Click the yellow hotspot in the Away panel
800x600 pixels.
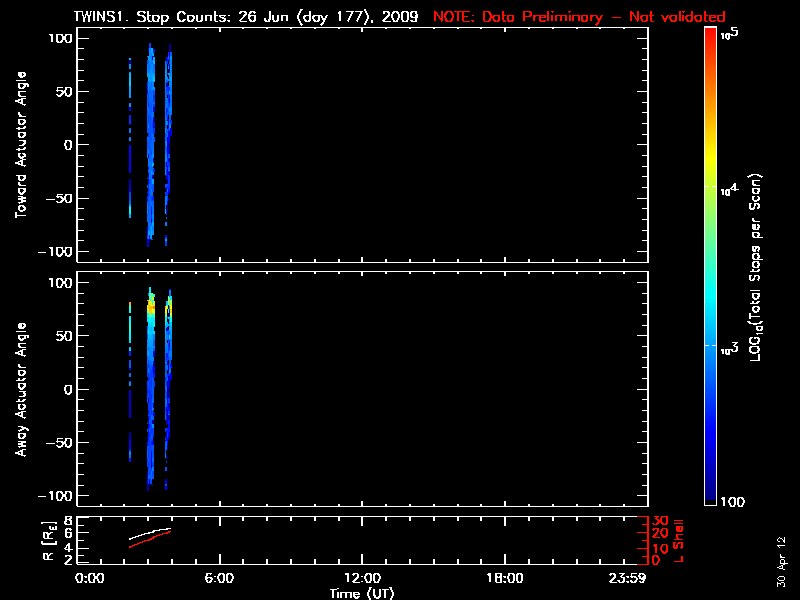pyautogui.click(x=151, y=309)
